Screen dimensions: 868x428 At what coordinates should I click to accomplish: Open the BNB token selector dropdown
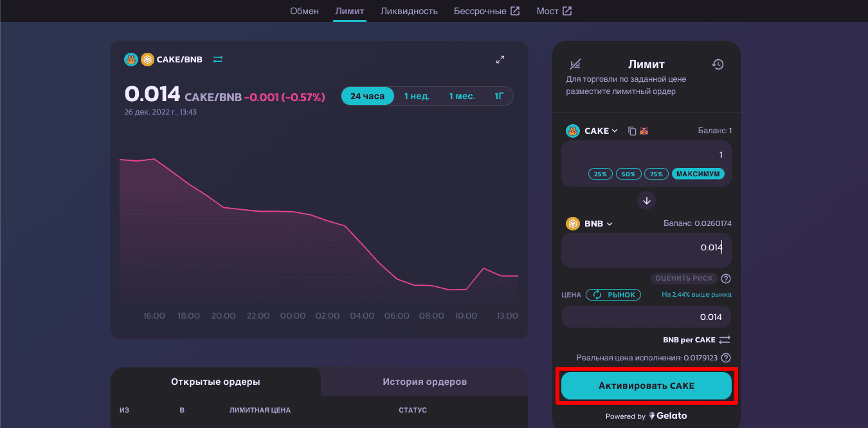(x=590, y=224)
